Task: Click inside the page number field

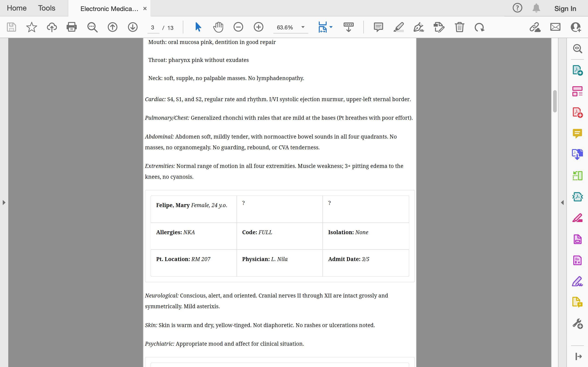Action: pos(153,28)
